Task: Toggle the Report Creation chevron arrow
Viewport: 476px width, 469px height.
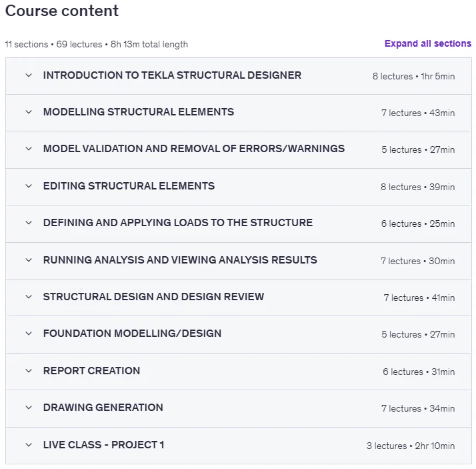Action: (29, 371)
